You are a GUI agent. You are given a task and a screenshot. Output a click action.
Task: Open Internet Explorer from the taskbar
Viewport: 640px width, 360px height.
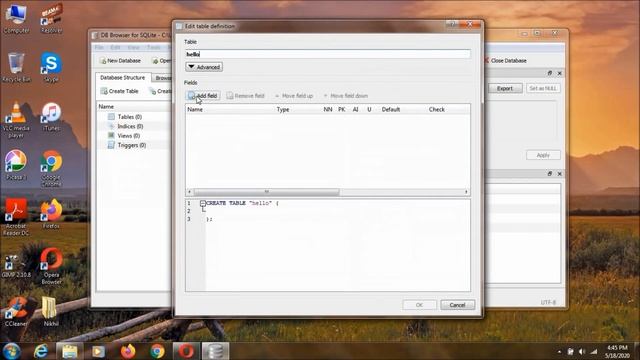pos(41,351)
